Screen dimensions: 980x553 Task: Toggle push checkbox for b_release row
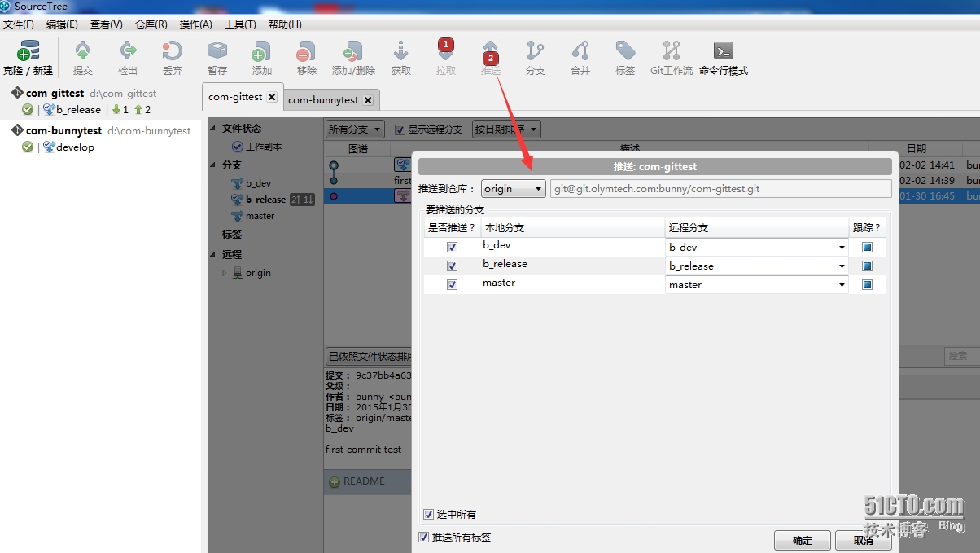[x=453, y=266]
